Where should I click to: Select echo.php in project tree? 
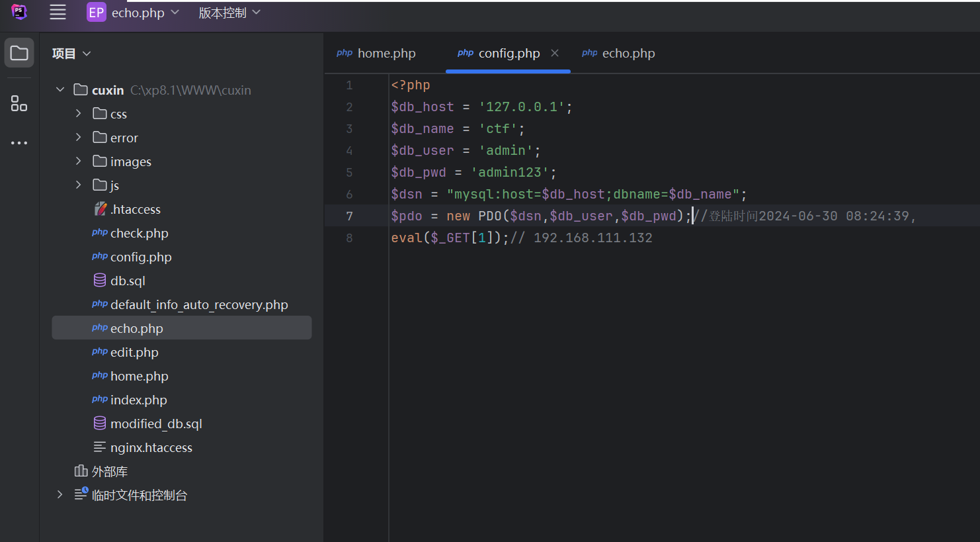(x=182, y=328)
